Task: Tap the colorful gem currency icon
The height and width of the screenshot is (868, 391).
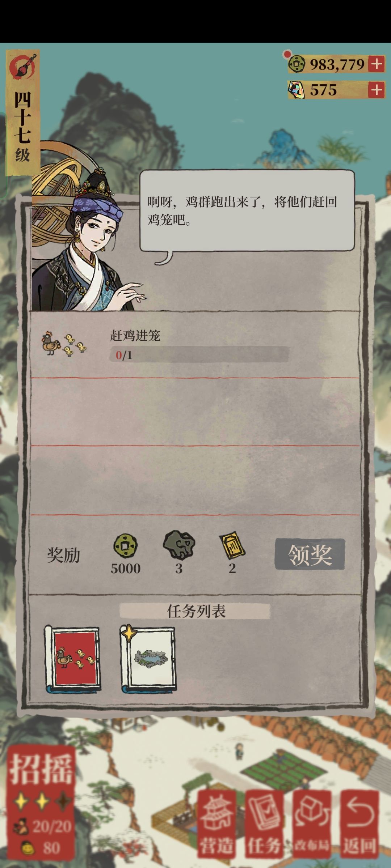Action: point(296,90)
